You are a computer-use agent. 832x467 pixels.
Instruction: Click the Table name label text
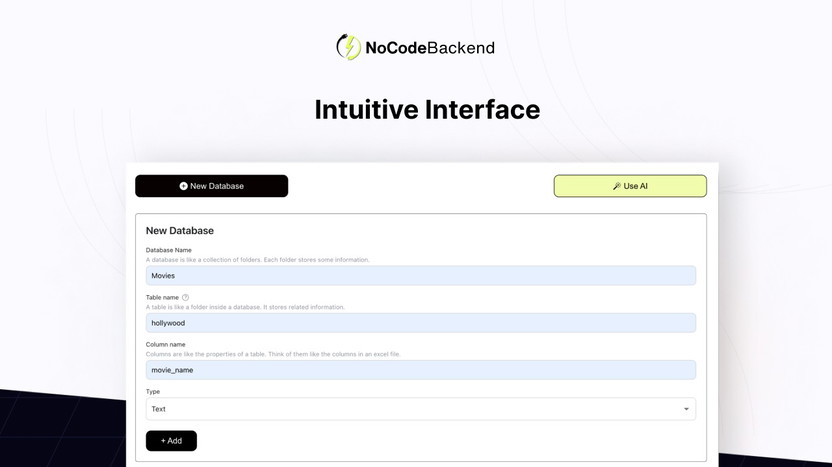(162, 297)
